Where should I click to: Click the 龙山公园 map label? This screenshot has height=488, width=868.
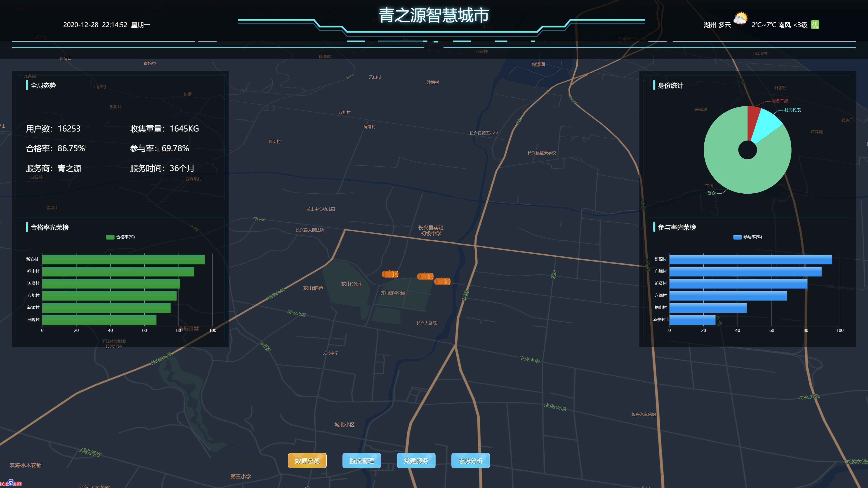pos(351,284)
